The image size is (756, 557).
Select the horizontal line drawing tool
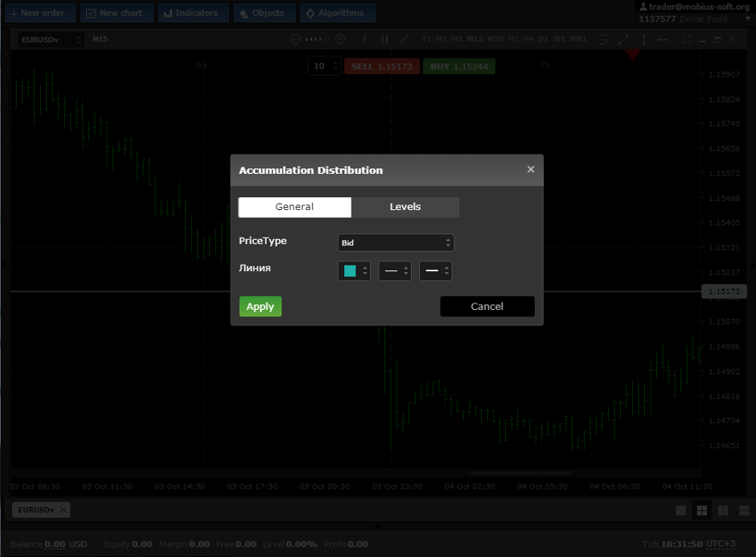663,39
